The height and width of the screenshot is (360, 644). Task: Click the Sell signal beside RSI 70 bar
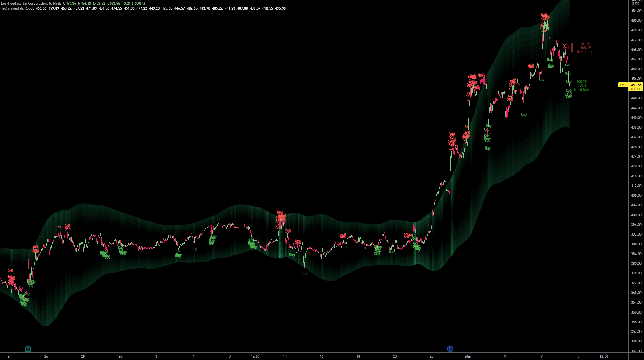click(566, 45)
